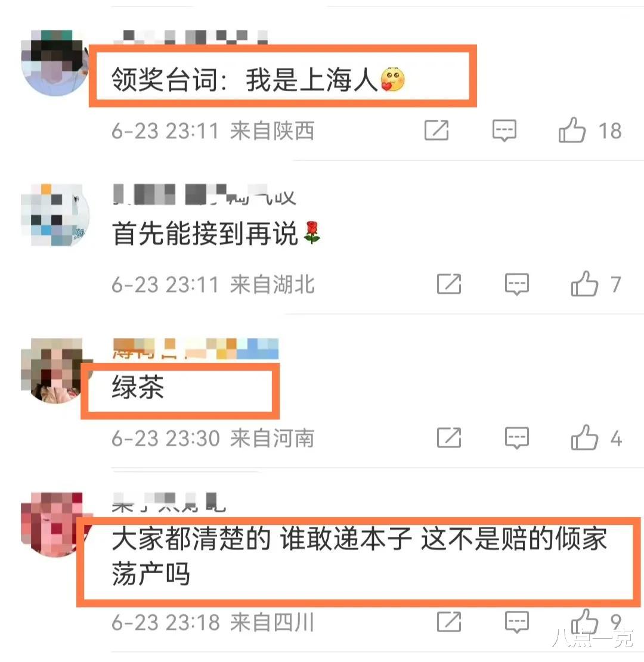The height and width of the screenshot is (662, 644).
Task: Open avatar beside 首先能接到再说 comment
Action: coord(55,215)
